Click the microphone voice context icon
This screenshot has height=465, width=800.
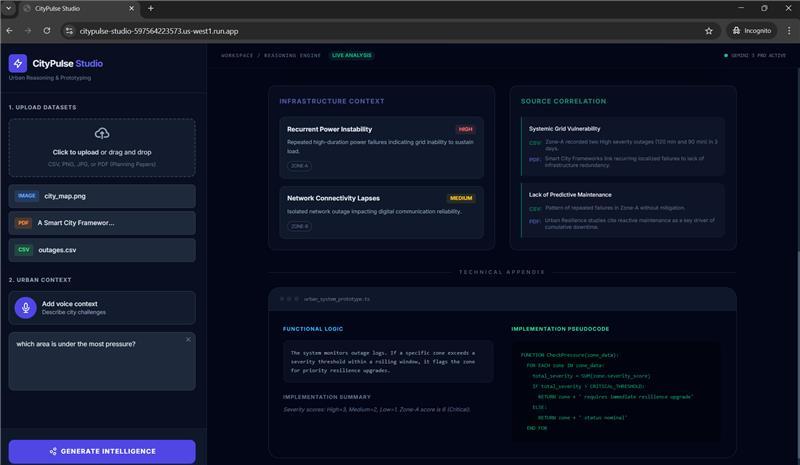26,307
